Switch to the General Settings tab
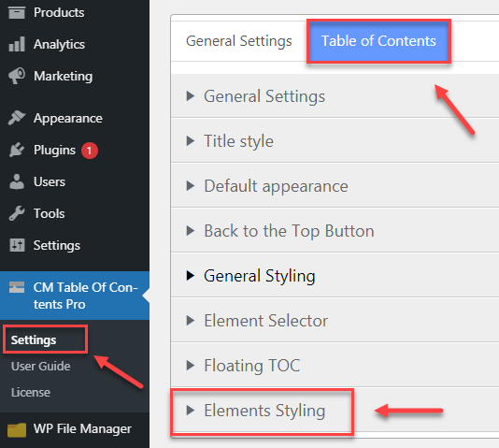 239,41
